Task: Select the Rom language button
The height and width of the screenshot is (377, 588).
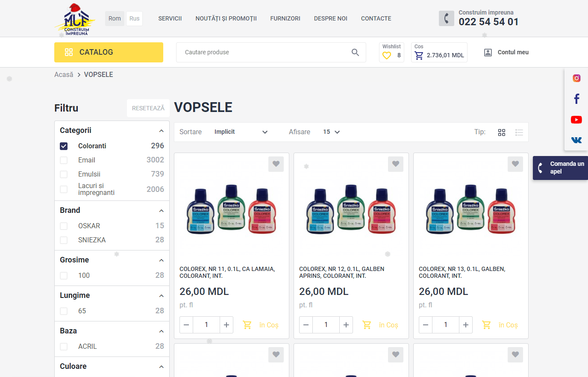Action: [115, 18]
